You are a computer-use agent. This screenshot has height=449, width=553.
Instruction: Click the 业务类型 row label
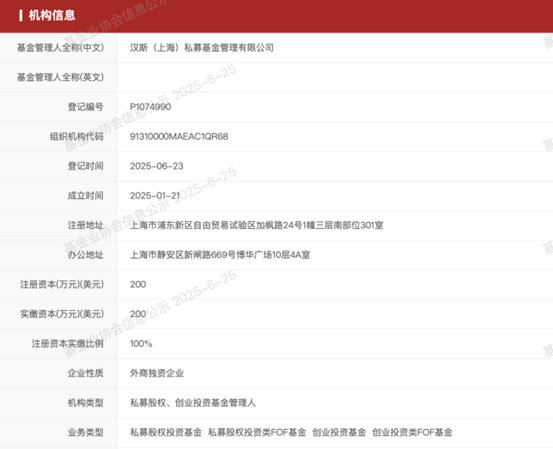tap(86, 432)
